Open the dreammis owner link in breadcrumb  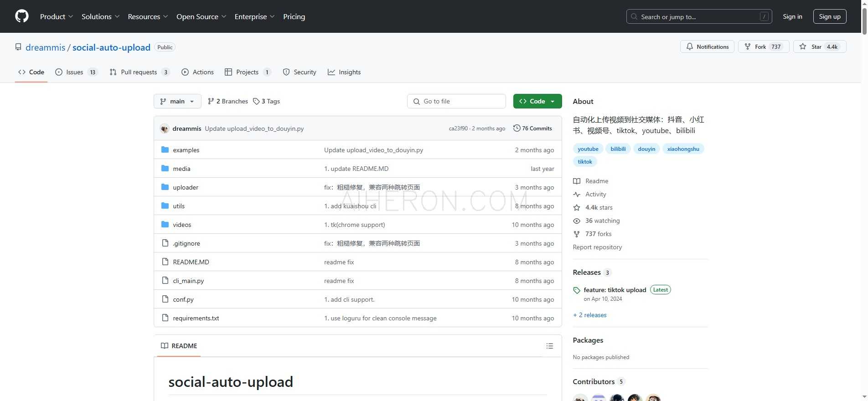[x=46, y=47]
